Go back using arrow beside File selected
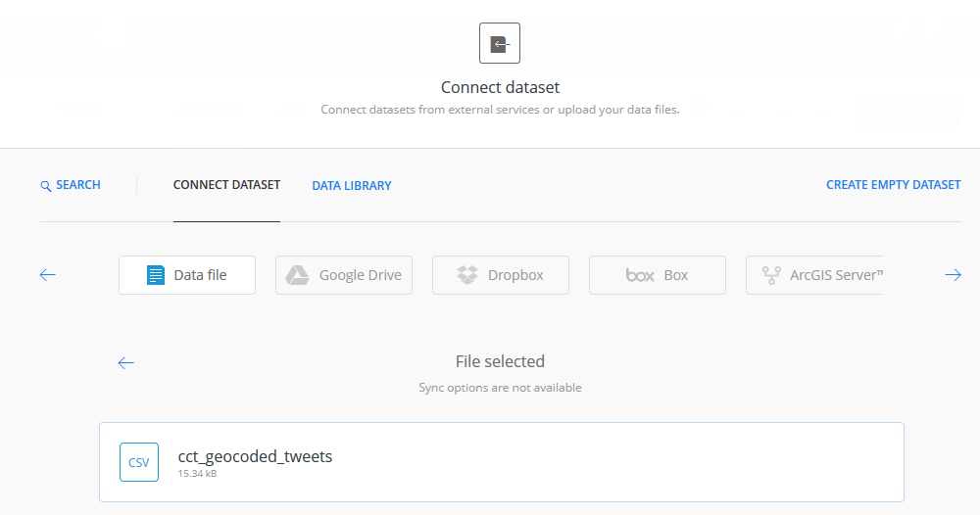The height and width of the screenshot is (515, 980). point(125,362)
